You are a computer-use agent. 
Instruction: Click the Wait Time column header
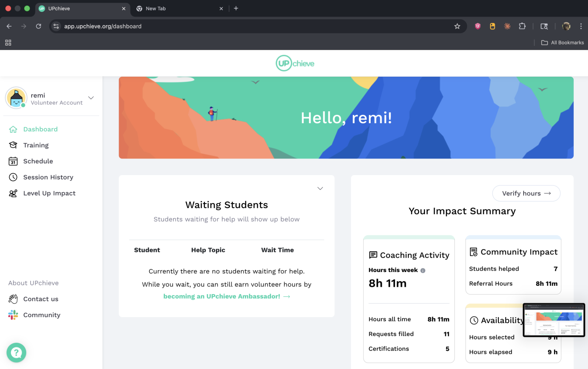(277, 250)
